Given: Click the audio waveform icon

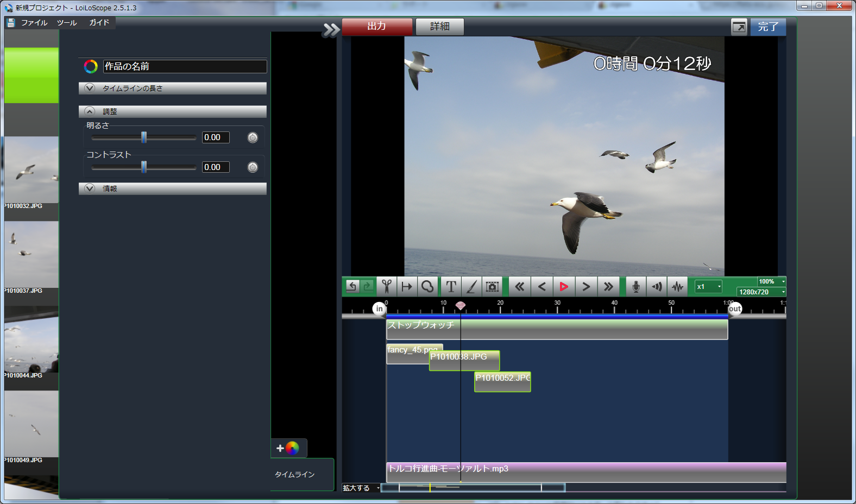Looking at the screenshot, I should (677, 286).
